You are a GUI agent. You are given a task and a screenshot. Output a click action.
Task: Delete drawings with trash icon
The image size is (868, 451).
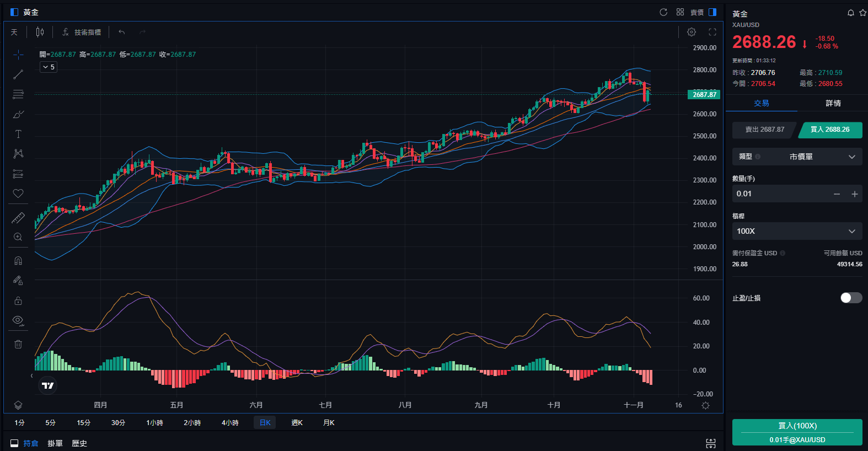coord(18,344)
